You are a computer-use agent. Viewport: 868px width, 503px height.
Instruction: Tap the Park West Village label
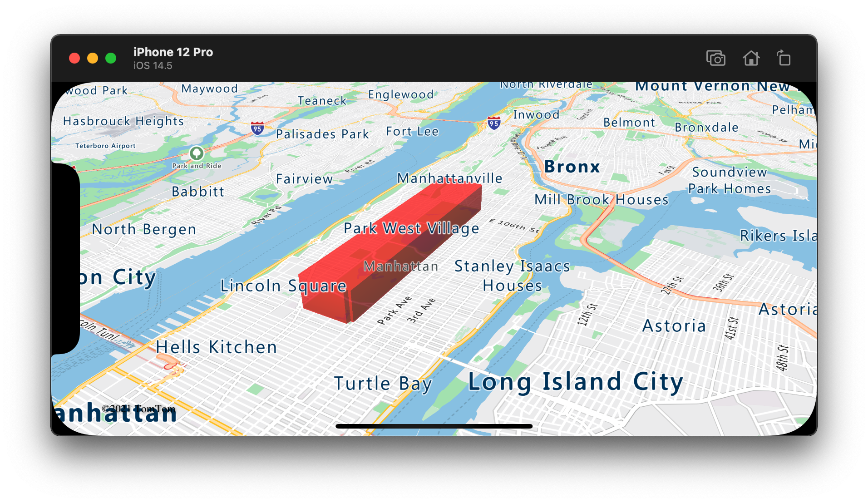(411, 228)
